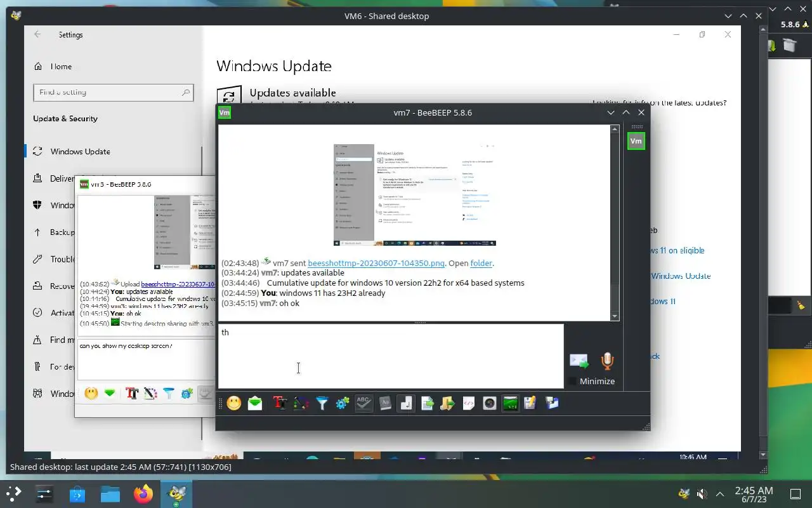
Task: Toggle the dictionary word completer icon
Action: (385, 403)
